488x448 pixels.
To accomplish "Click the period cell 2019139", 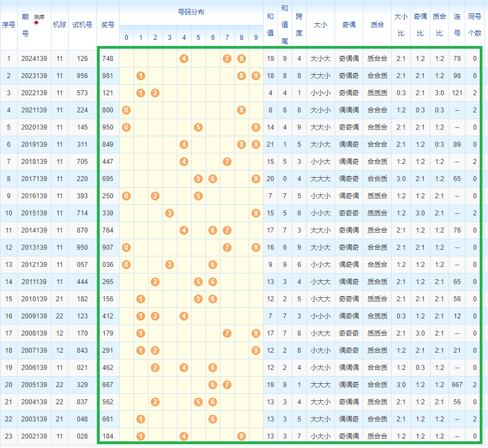I will tap(34, 145).
